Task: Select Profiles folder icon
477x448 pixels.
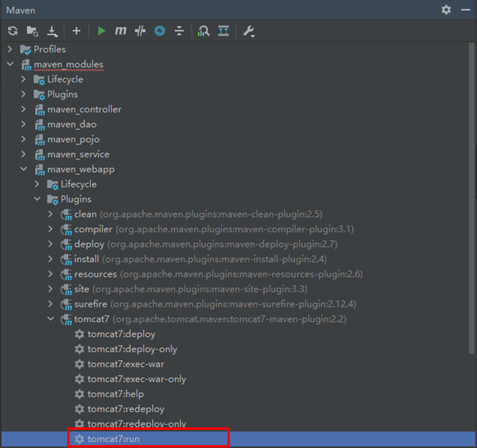Action: (x=25, y=49)
